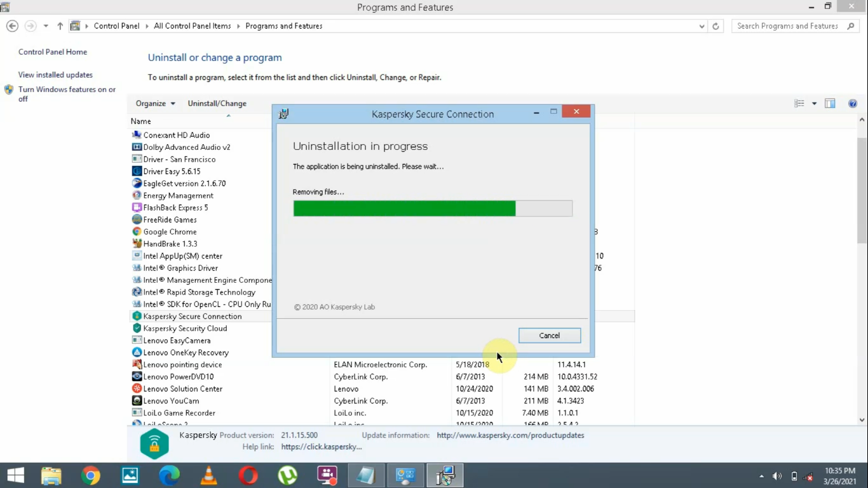Click the HandBrake 1.3.3 program icon
Image resolution: width=868 pixels, height=488 pixels.
pos(135,243)
